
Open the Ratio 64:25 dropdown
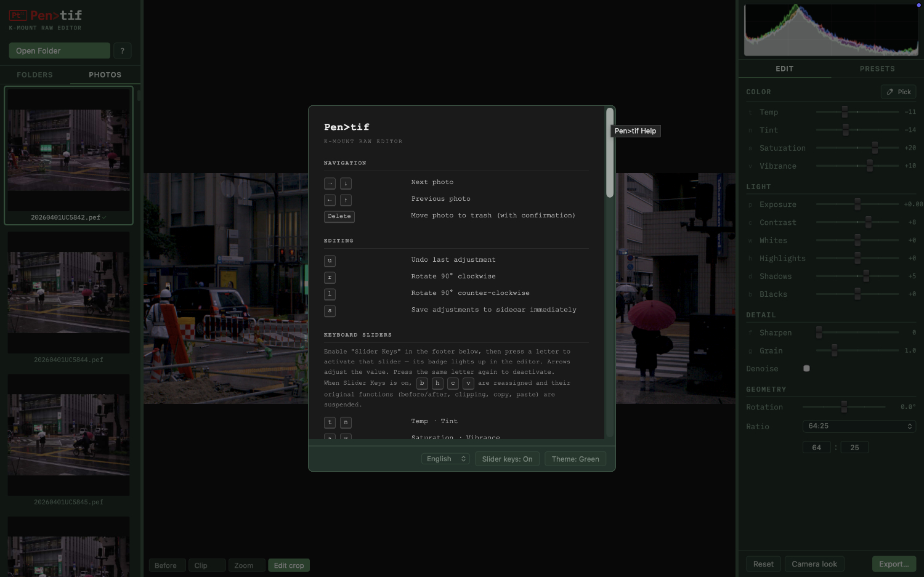point(859,426)
